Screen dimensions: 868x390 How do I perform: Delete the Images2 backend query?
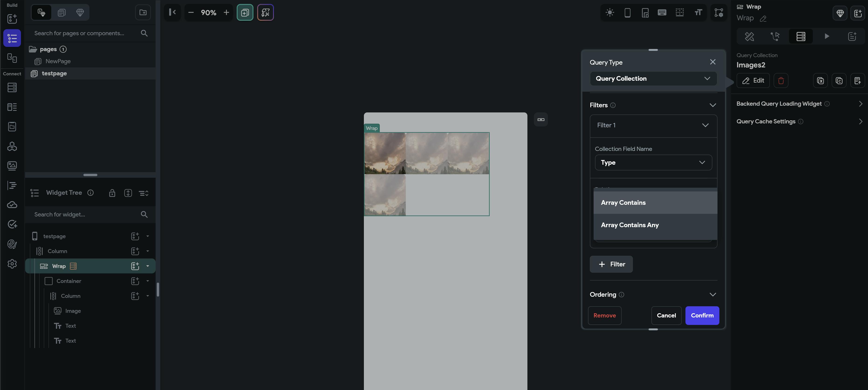[781, 81]
